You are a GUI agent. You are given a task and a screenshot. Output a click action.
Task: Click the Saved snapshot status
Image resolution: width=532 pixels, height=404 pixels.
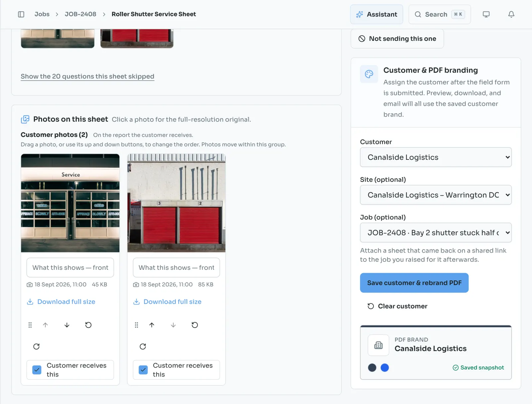click(x=478, y=367)
